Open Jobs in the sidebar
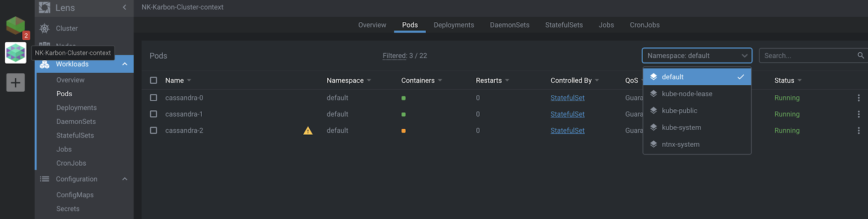Image resolution: width=868 pixels, height=219 pixels. coord(64,149)
